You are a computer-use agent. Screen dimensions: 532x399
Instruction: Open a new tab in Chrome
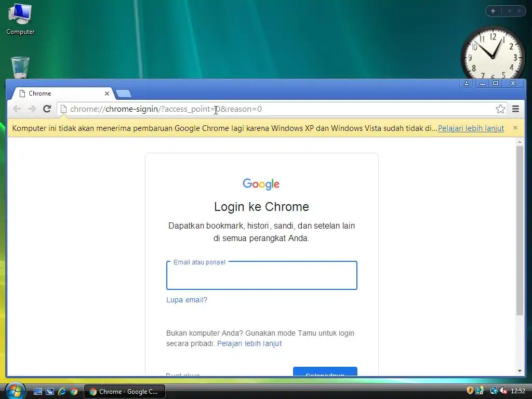click(123, 94)
